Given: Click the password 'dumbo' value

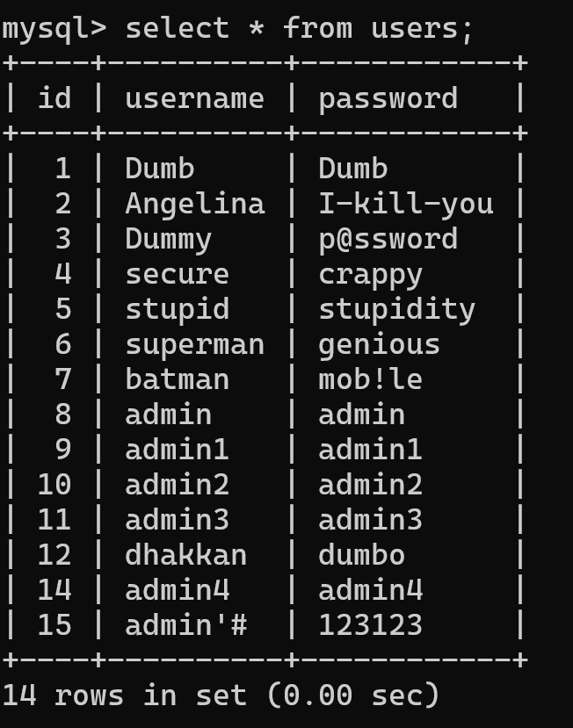Looking at the screenshot, I should (361, 554).
